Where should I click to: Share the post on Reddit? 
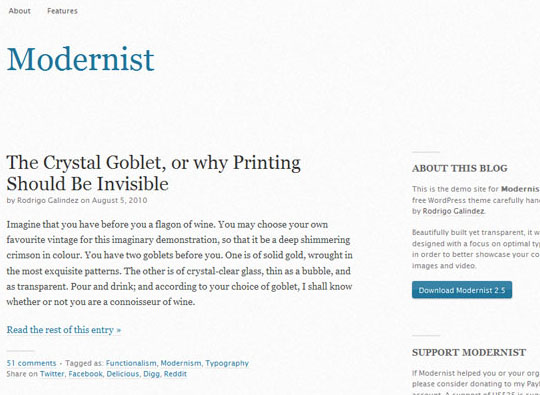(x=175, y=374)
